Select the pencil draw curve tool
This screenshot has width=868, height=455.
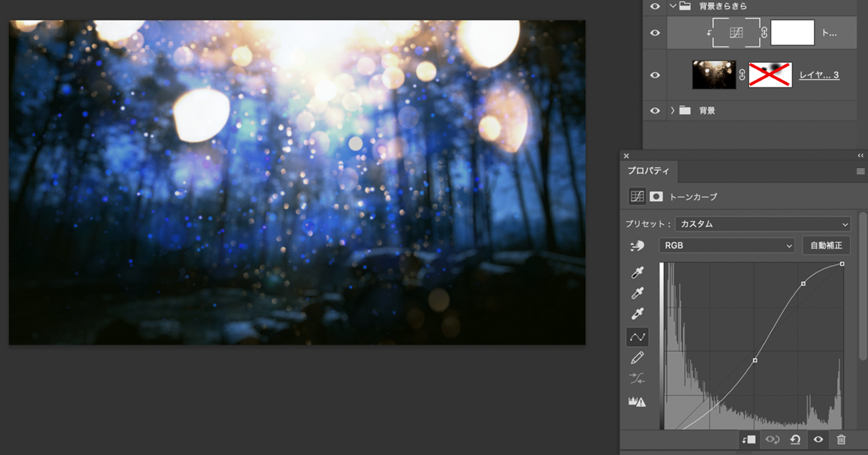click(x=637, y=358)
